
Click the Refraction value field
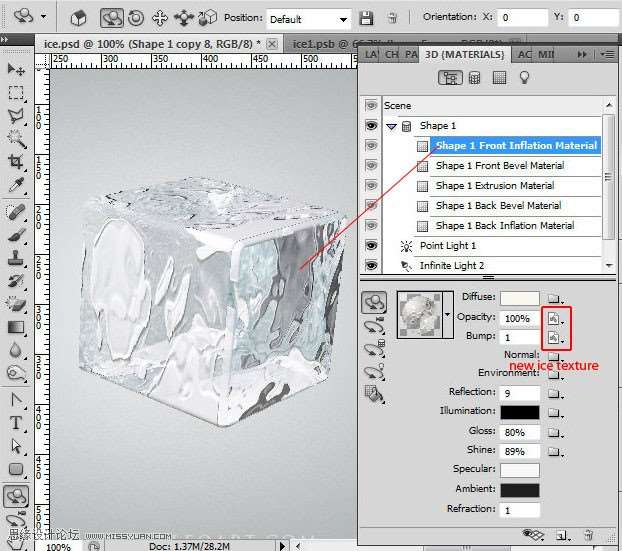pos(520,510)
